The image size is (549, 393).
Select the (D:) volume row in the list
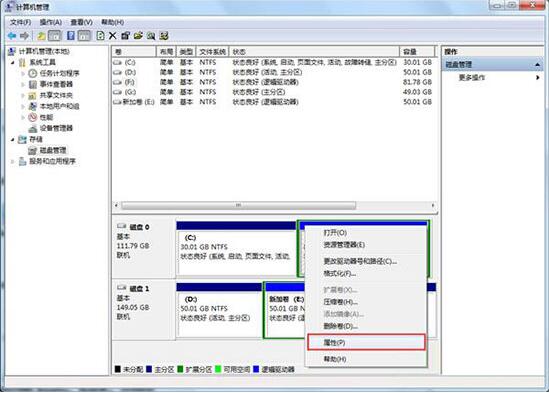tap(273, 73)
